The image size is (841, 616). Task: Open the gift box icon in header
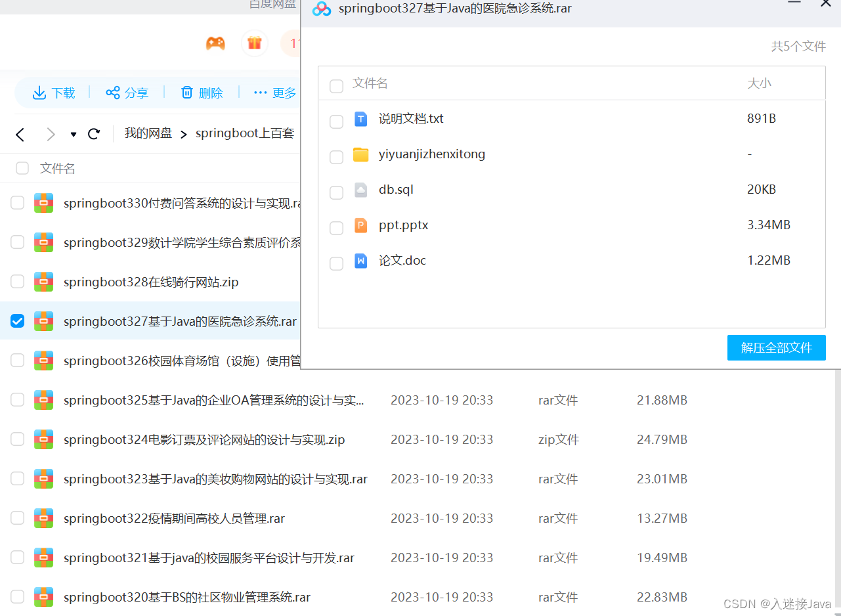click(255, 44)
